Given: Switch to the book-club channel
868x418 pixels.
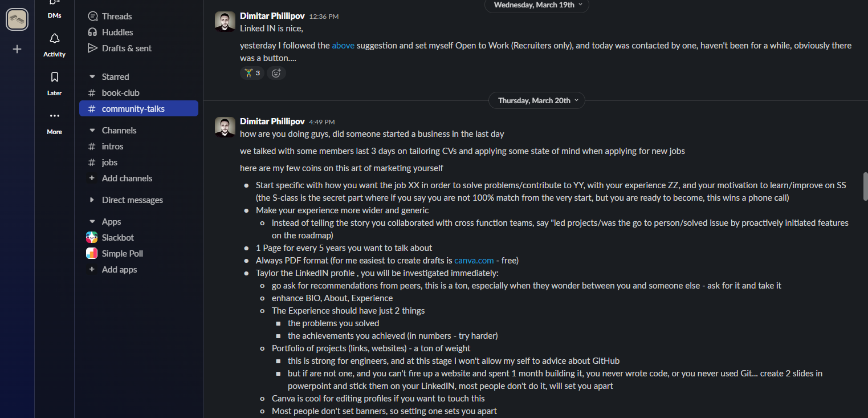Looking at the screenshot, I should tap(120, 92).
